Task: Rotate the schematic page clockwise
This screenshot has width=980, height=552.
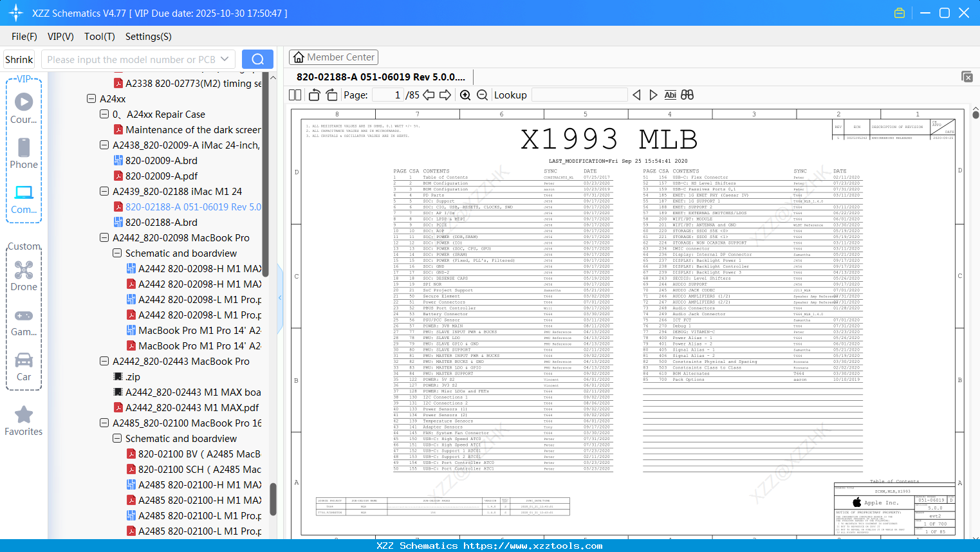Action: [332, 95]
